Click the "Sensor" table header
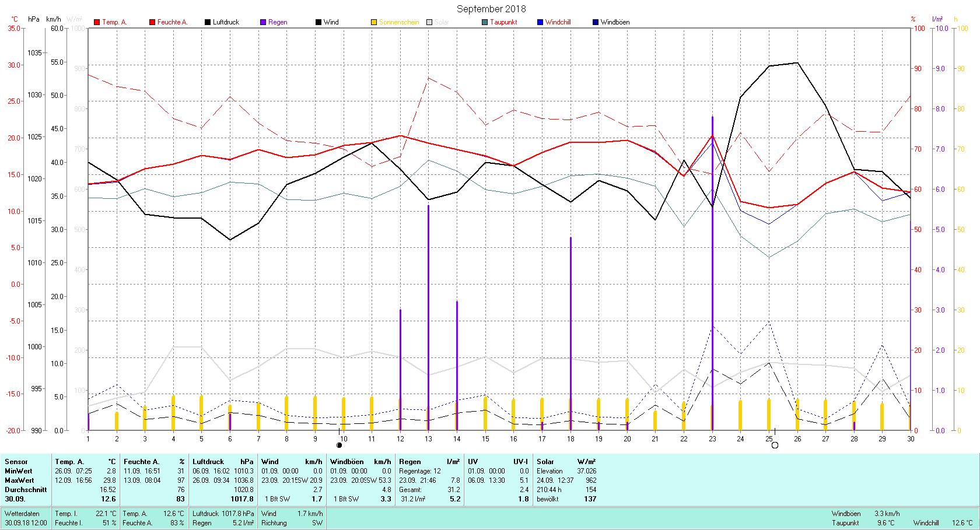The image size is (980, 530). (x=16, y=462)
